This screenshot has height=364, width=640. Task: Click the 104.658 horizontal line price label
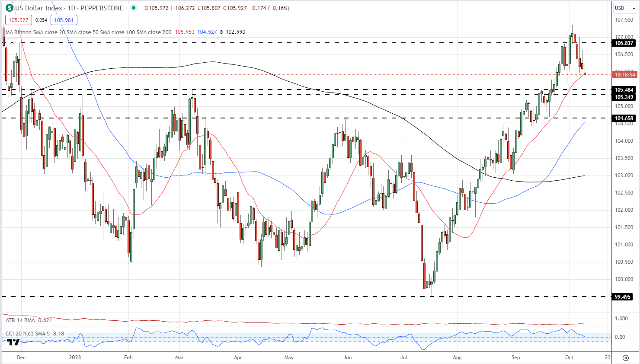[624, 118]
